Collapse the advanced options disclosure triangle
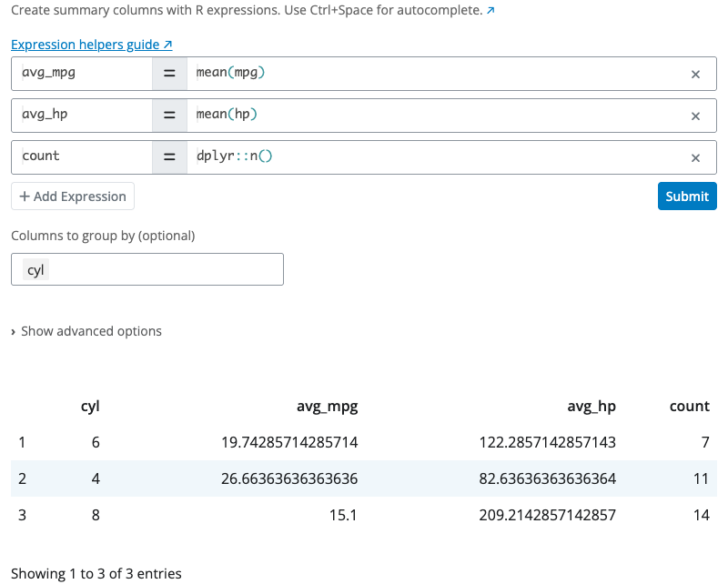This screenshot has width=728, height=584. coord(14,330)
